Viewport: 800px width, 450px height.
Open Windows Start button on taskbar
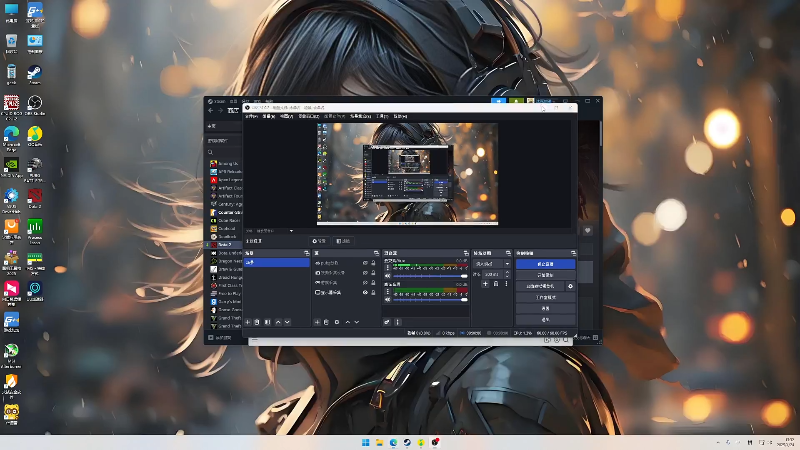tap(365, 442)
